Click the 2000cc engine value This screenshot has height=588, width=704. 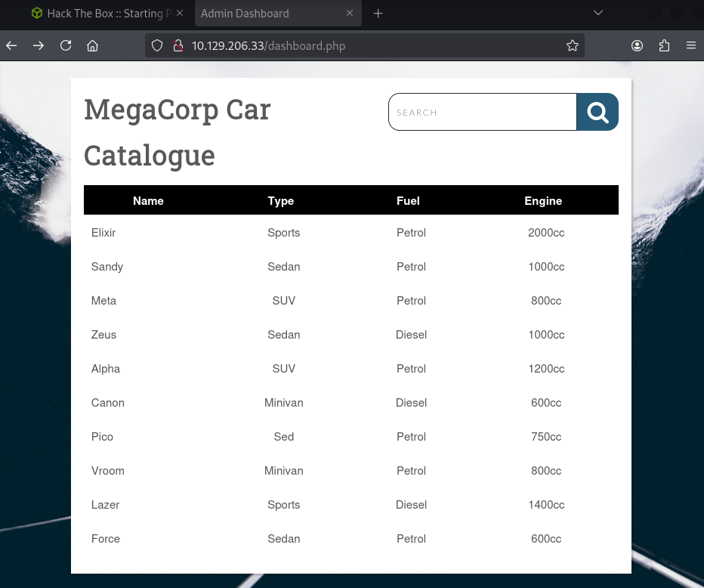pyautogui.click(x=546, y=233)
